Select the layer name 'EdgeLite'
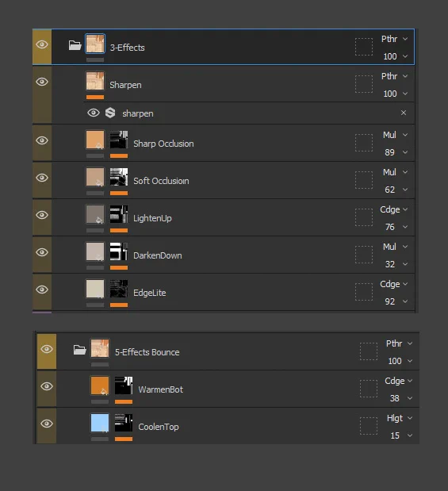The width and height of the screenshot is (448, 491). [x=150, y=293]
